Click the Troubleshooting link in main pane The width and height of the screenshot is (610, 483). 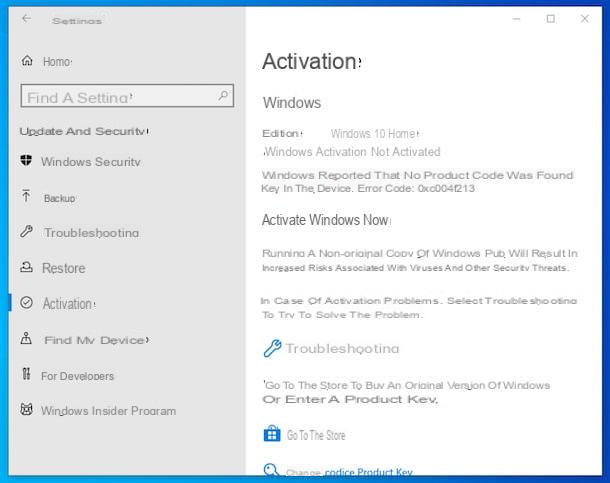click(x=342, y=348)
